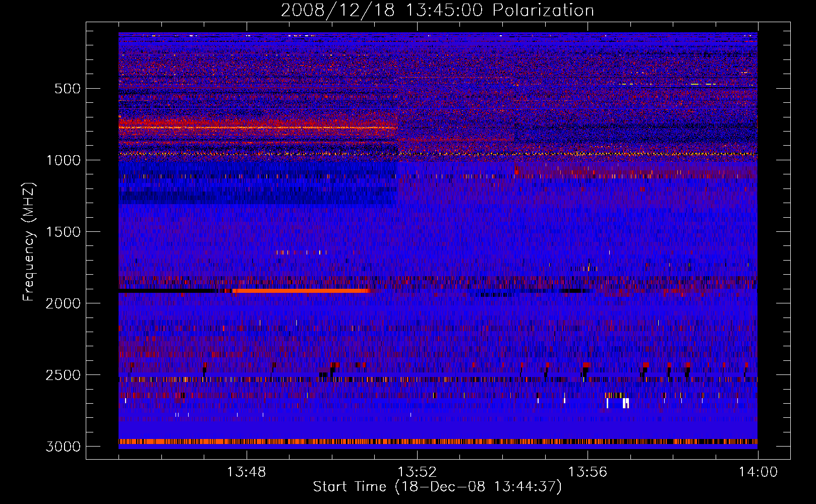Screen dimensions: 816x504
Task: Click the orange striped band near 3000 MHz
Action: coord(438,442)
